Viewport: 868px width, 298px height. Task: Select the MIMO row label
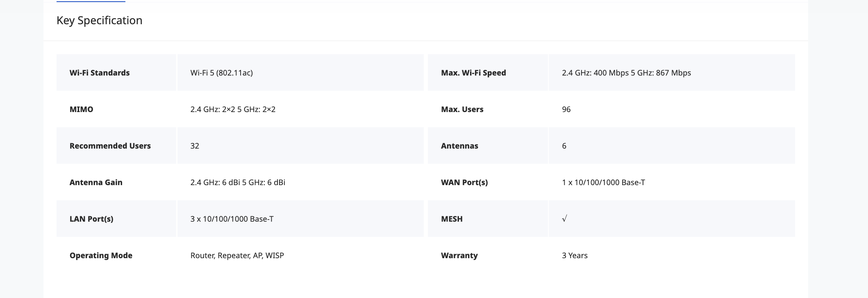(x=81, y=109)
